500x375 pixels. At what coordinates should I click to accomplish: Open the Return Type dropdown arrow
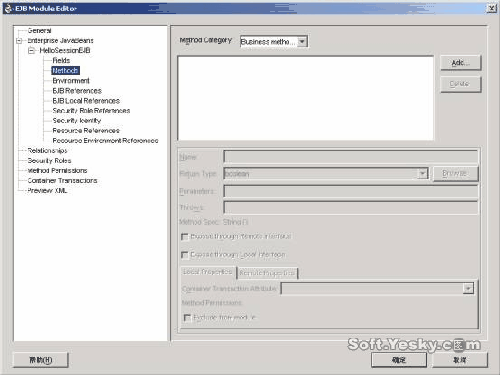click(x=422, y=174)
